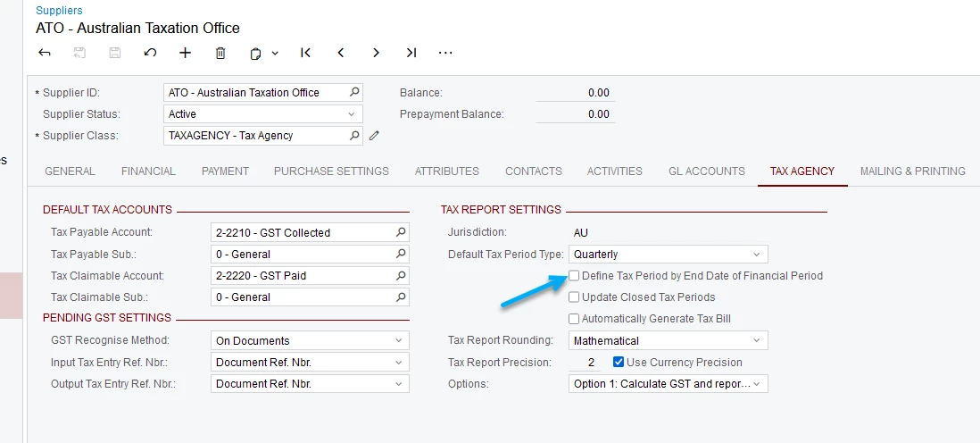Switch to the FINANCIAL tab

(148, 171)
